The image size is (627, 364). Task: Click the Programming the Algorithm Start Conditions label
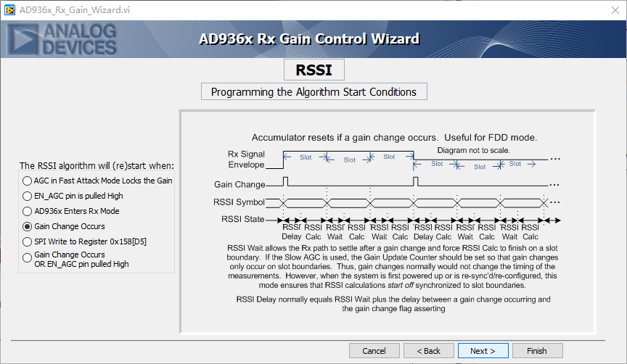[314, 91]
